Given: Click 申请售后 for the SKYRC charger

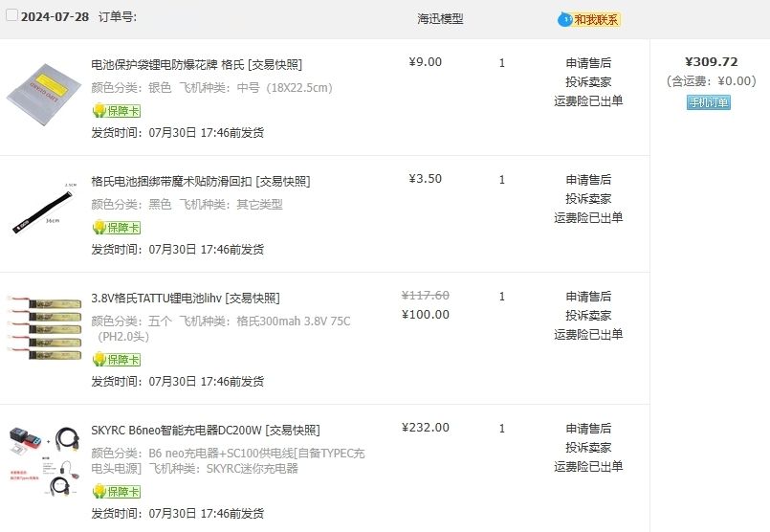Looking at the screenshot, I should (x=588, y=429).
